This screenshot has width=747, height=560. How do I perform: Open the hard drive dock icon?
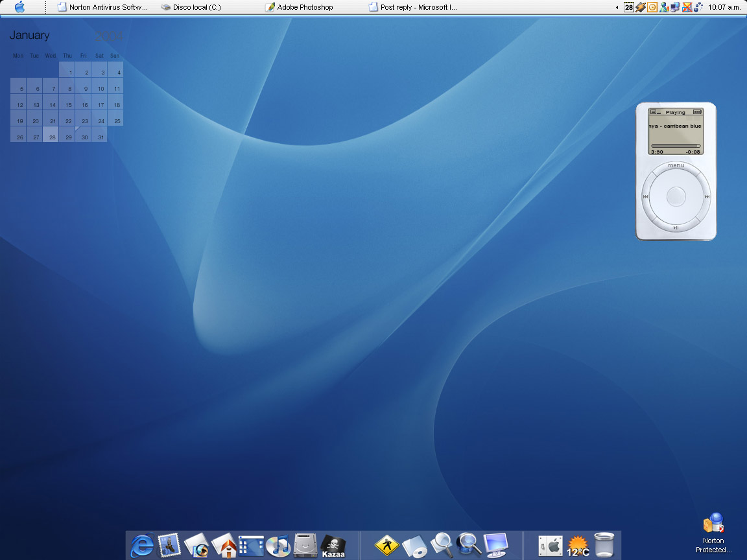[x=305, y=546]
